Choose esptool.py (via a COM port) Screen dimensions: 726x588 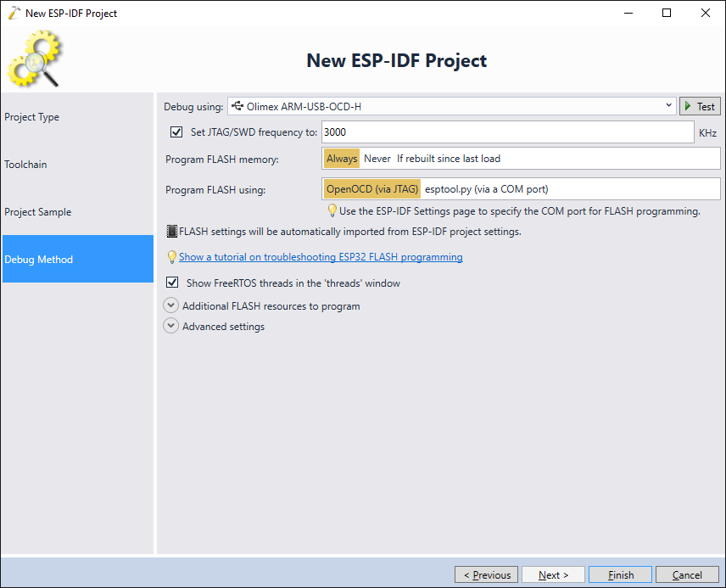point(487,189)
